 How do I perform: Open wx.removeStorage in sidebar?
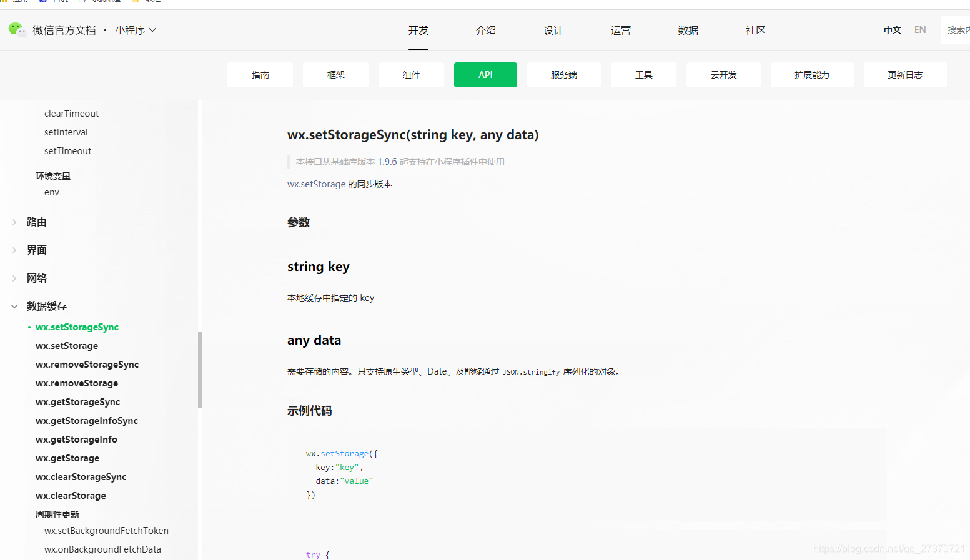[77, 383]
